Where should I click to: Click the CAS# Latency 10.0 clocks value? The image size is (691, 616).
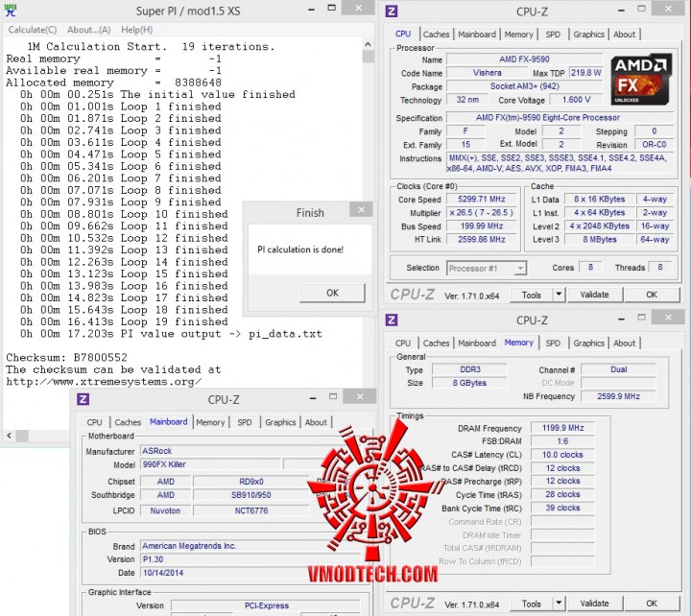(x=562, y=455)
